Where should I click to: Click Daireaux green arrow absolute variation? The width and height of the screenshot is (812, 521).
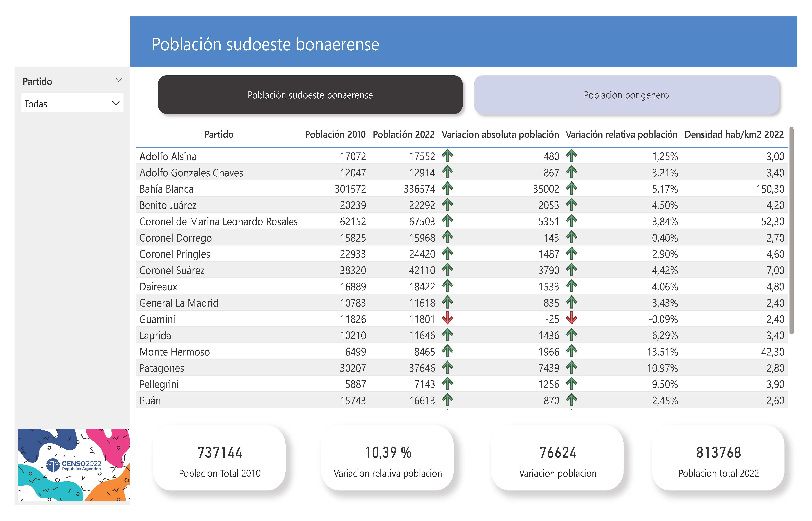pos(447,286)
